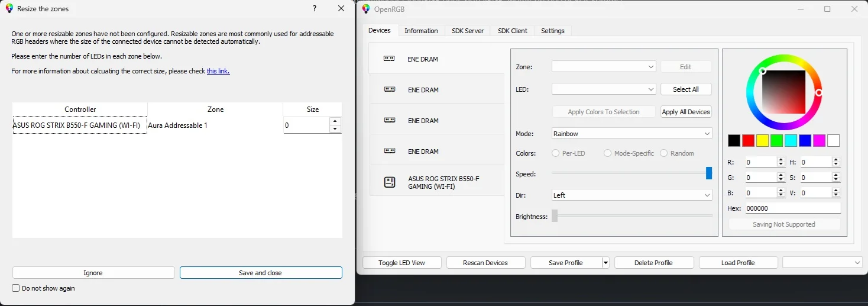
Task: Choose the Mode-Specific colors option
Action: pyautogui.click(x=607, y=153)
